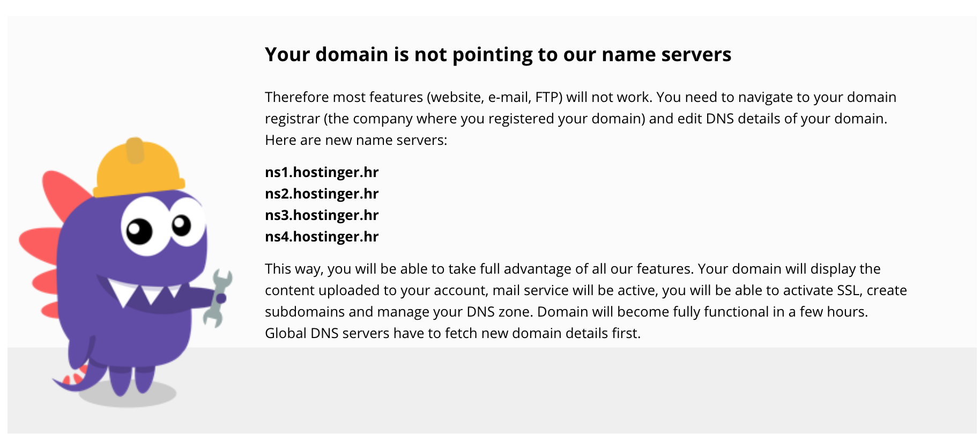980x440 pixels.
Task: Click the text 'Here are new name servers:'
Action: pos(356,140)
